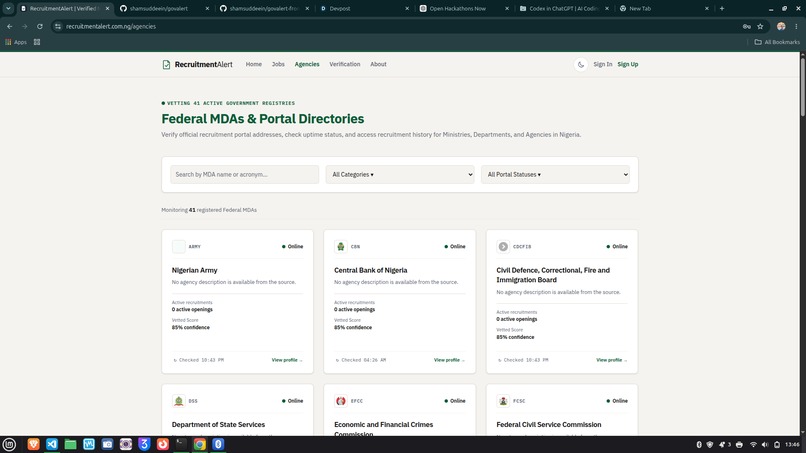
Task: Bookmark this page with the star icon
Action: coord(760,26)
